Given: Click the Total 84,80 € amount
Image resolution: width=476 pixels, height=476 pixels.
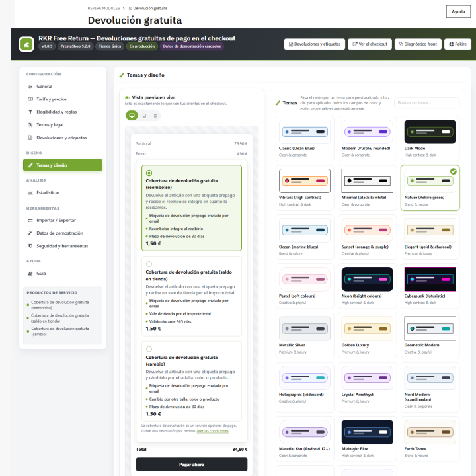Looking at the screenshot, I should coord(240,450).
